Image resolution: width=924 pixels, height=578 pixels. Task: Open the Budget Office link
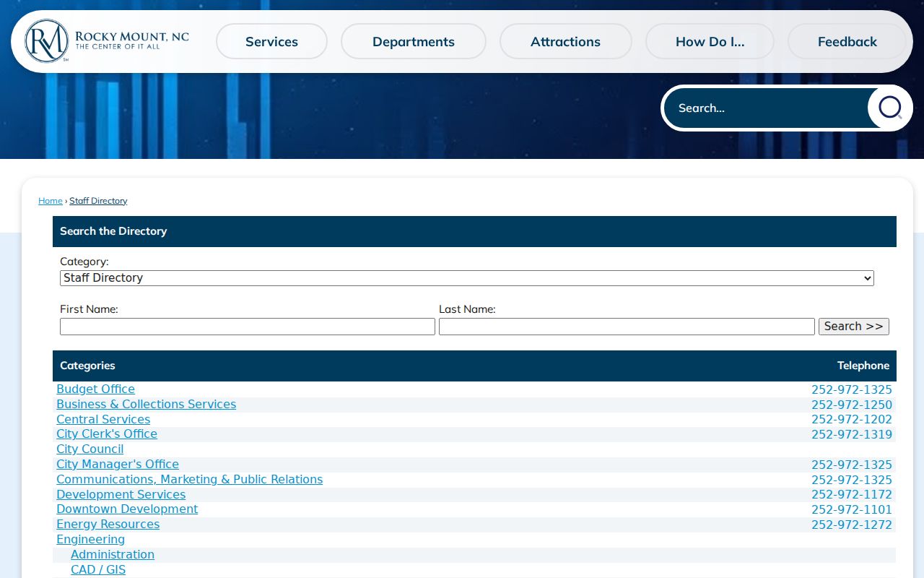coord(95,389)
